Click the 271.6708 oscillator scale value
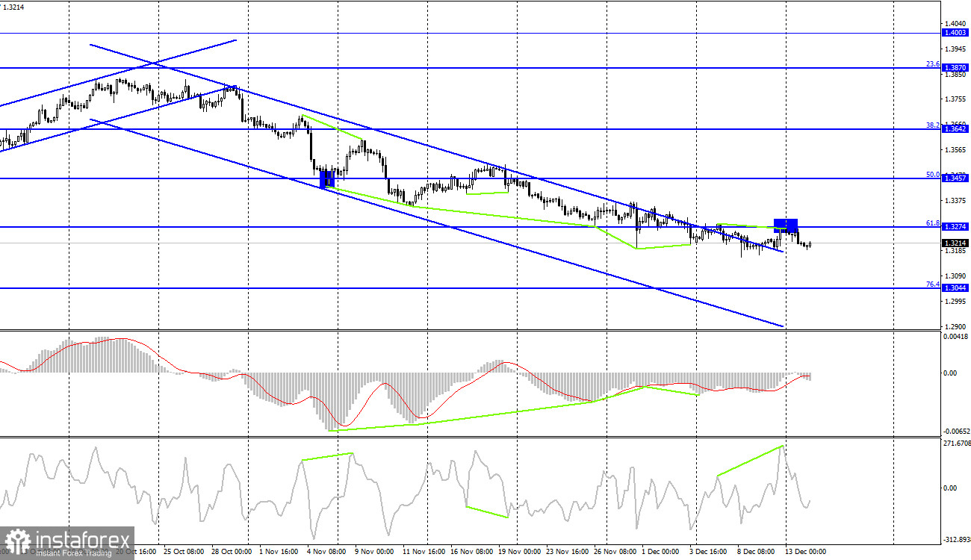This screenshot has height=560, width=971. coord(957,444)
